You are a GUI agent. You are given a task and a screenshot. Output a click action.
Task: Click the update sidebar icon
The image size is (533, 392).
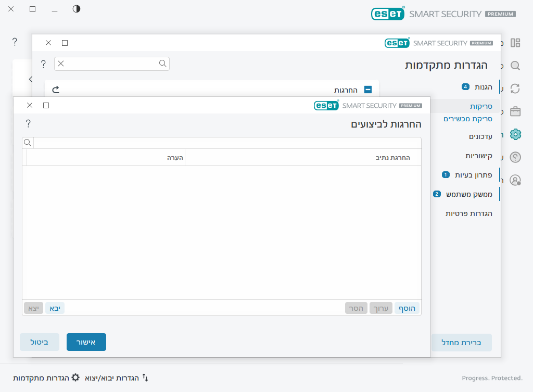tap(515, 88)
